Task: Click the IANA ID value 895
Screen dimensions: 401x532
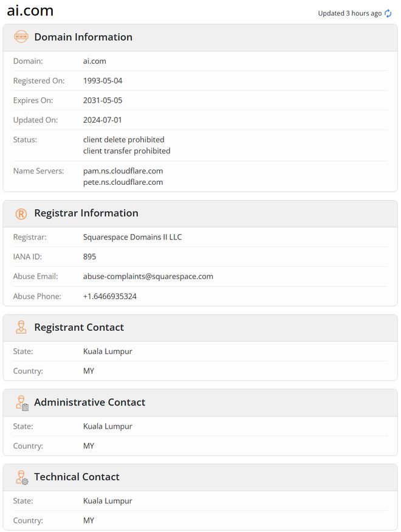Action: 90,257
